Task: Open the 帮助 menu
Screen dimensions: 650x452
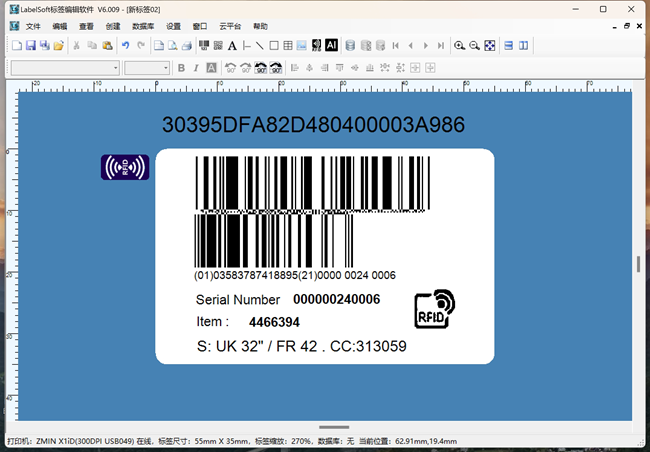Action: (260, 27)
